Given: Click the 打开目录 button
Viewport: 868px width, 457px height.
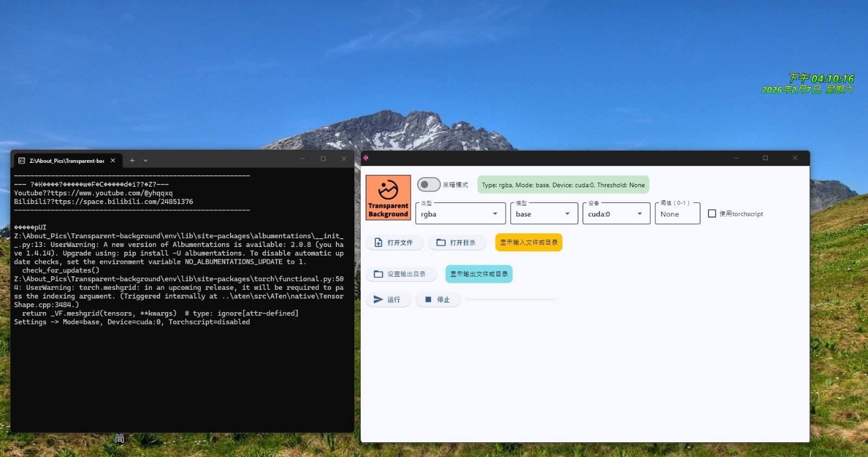Looking at the screenshot, I should pos(456,243).
